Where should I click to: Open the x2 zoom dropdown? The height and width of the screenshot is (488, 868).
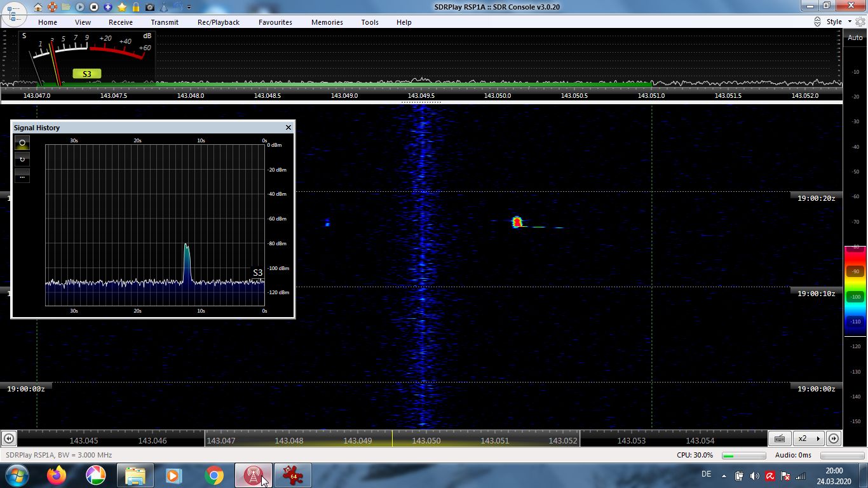809,438
